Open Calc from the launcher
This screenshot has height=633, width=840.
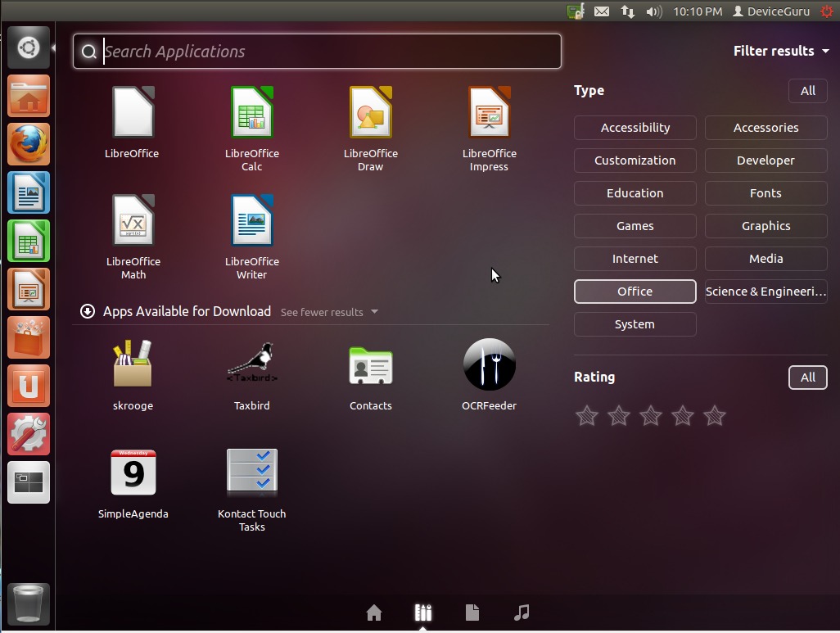[29, 241]
